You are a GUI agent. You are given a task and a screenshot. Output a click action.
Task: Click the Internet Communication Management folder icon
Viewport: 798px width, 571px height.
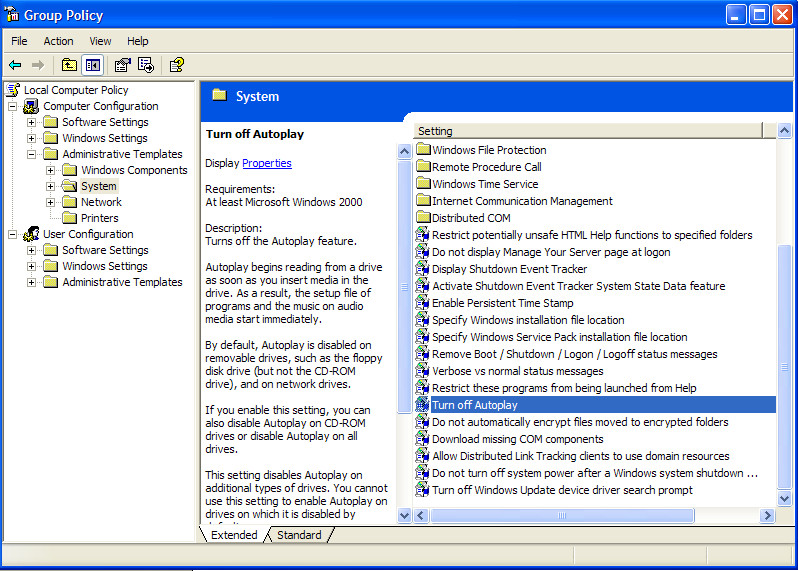pos(423,201)
